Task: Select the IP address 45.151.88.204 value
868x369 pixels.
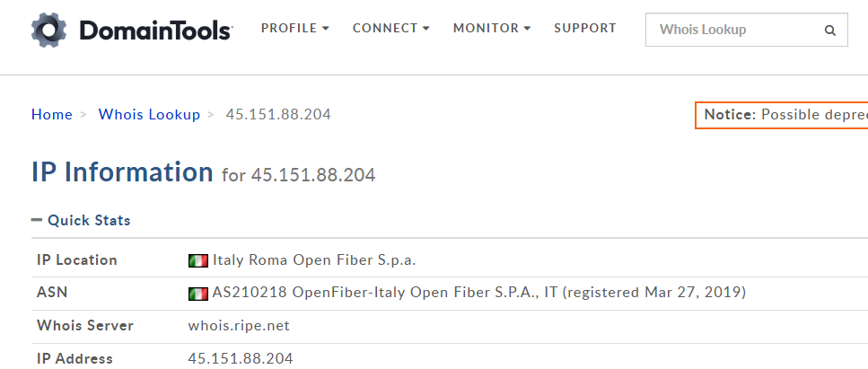Action: point(240,358)
